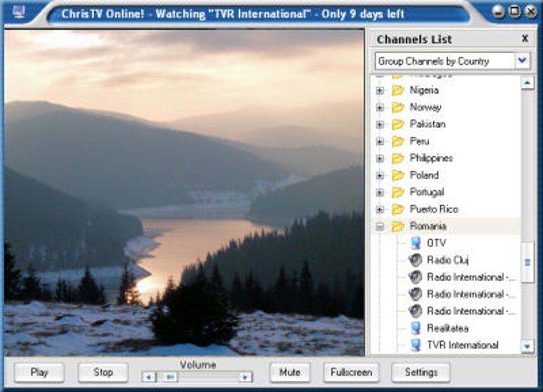Expand the Pakistan country group
543x392 pixels.
point(380,124)
